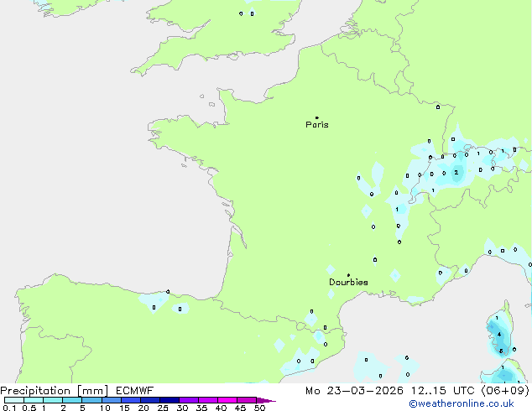The image size is (532, 411).
Task: Click the Dourbies location dot marker
Action: click(348, 275)
